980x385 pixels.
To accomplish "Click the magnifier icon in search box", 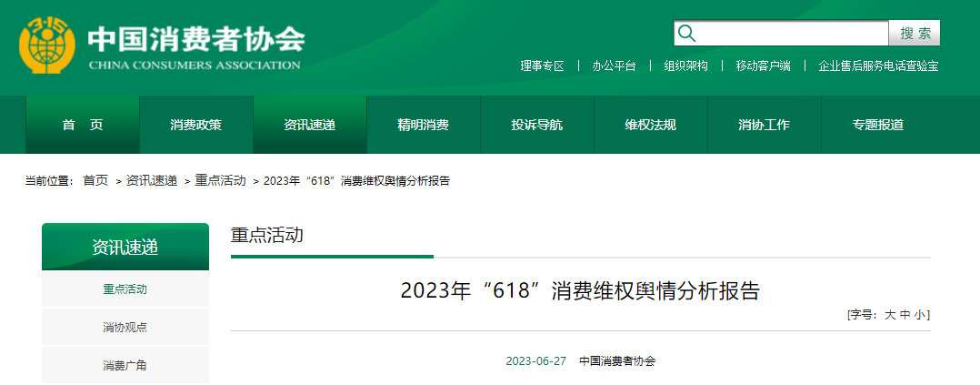I will [x=686, y=33].
